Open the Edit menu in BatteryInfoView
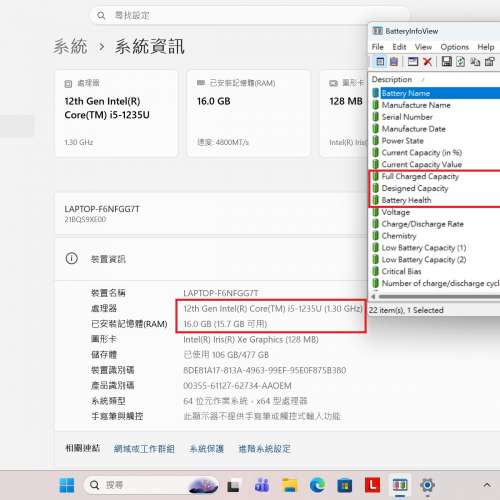Image resolution: width=500 pixels, height=500 pixels. click(x=399, y=47)
